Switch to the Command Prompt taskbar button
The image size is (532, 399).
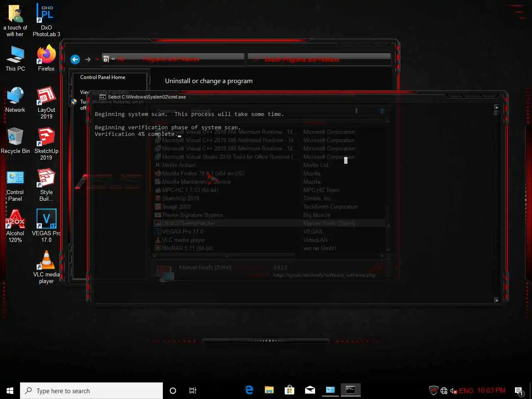(351, 390)
